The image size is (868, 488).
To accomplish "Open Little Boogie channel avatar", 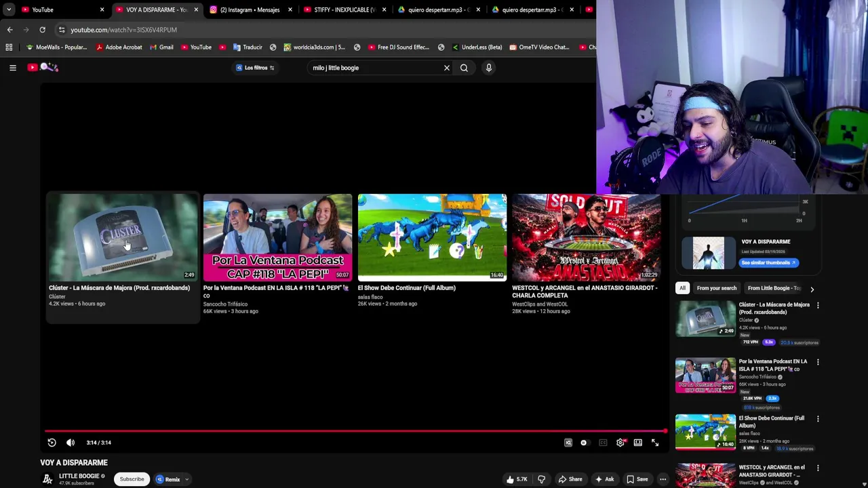I will point(47,479).
